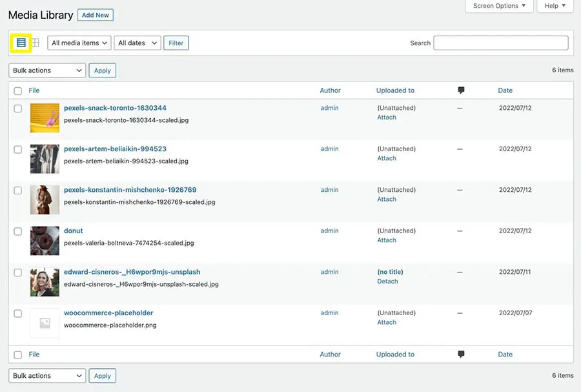Sort by the Date column header
581x392 pixels.
tap(505, 90)
